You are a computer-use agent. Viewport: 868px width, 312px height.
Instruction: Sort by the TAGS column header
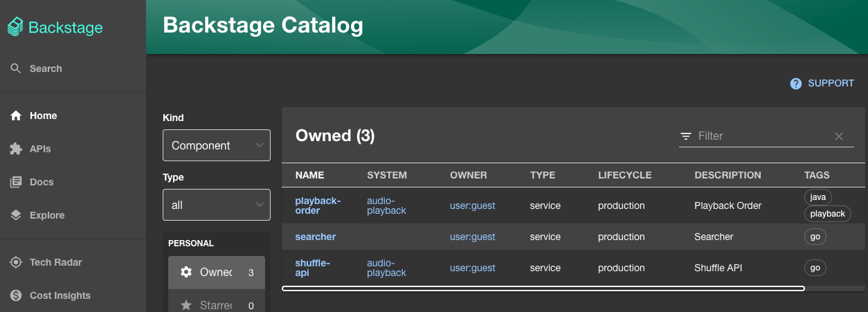tap(817, 175)
